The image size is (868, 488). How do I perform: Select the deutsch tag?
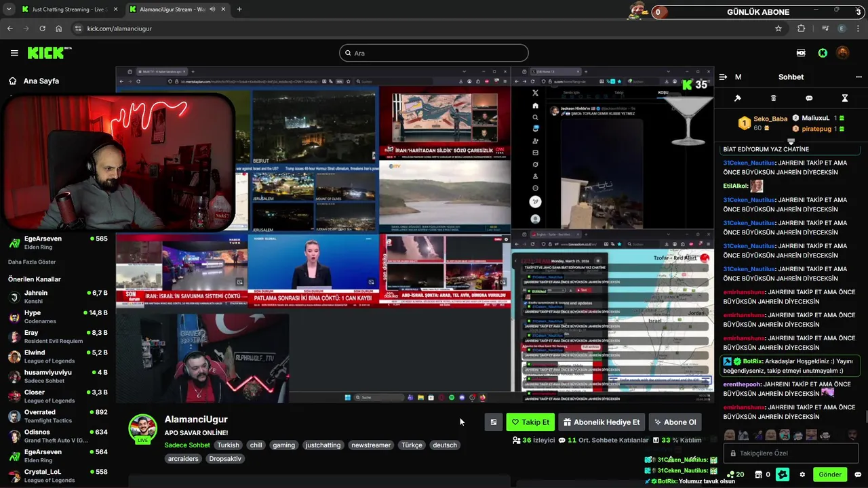pyautogui.click(x=445, y=445)
